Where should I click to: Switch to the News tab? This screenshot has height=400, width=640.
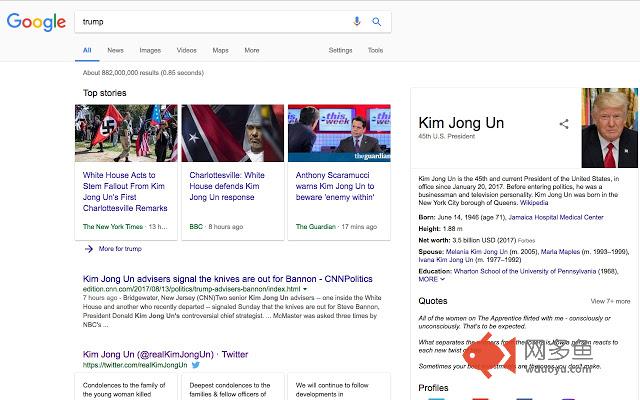116,50
